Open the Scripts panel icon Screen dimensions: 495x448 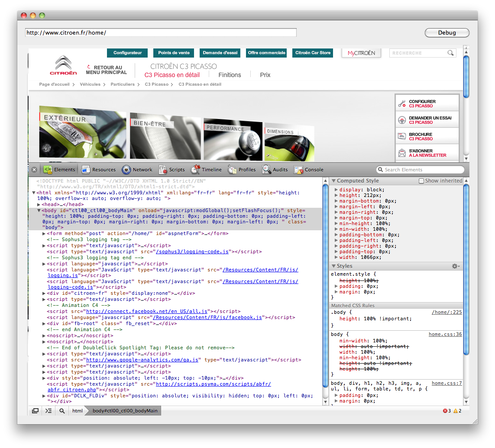(x=162, y=170)
